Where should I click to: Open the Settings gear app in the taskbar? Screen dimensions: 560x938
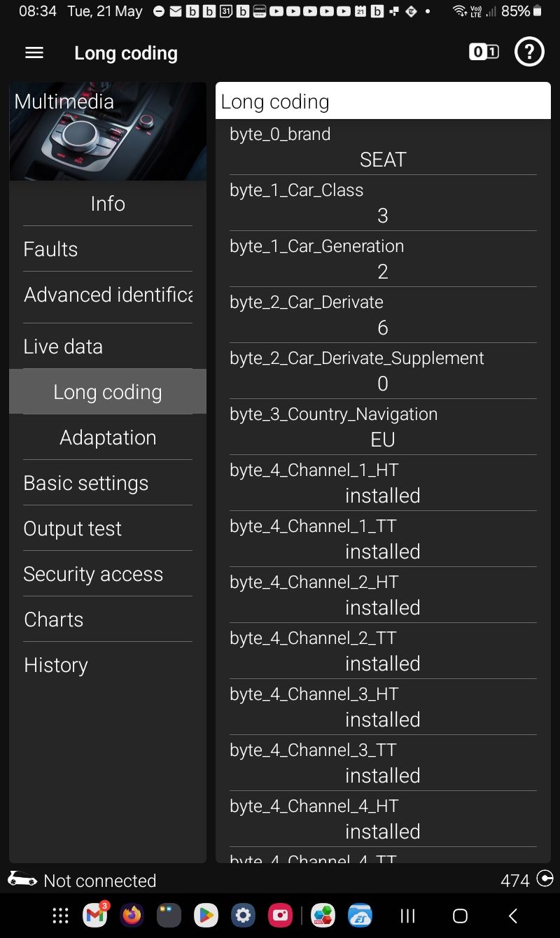[x=243, y=915]
